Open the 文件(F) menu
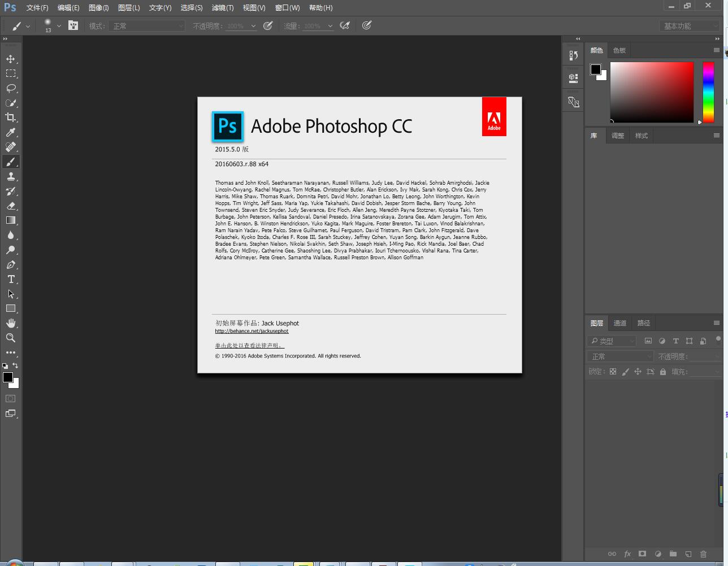Viewport: 728px width, 566px height. point(37,8)
